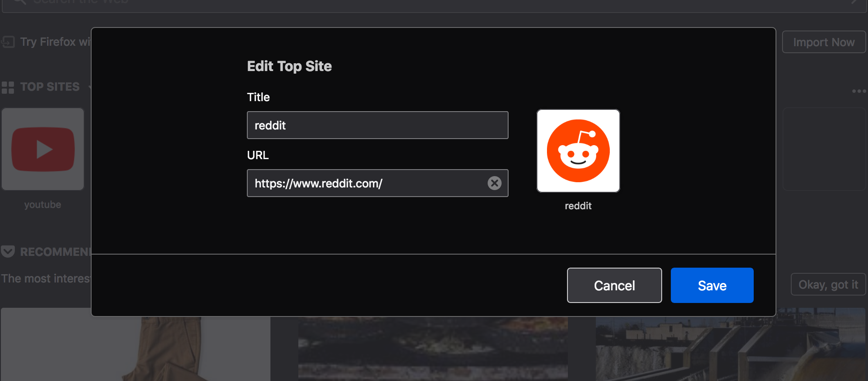Clear the URL field with X icon
The height and width of the screenshot is (381, 868).
pyautogui.click(x=494, y=183)
